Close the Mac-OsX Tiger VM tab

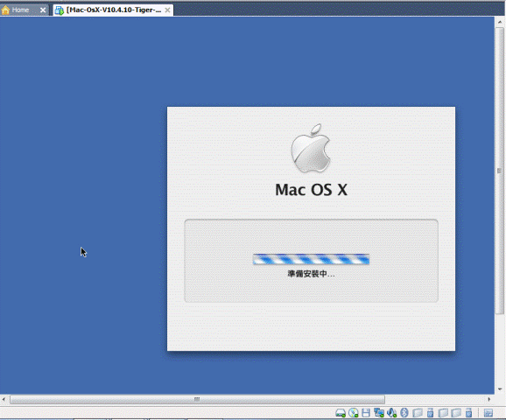pyautogui.click(x=167, y=10)
